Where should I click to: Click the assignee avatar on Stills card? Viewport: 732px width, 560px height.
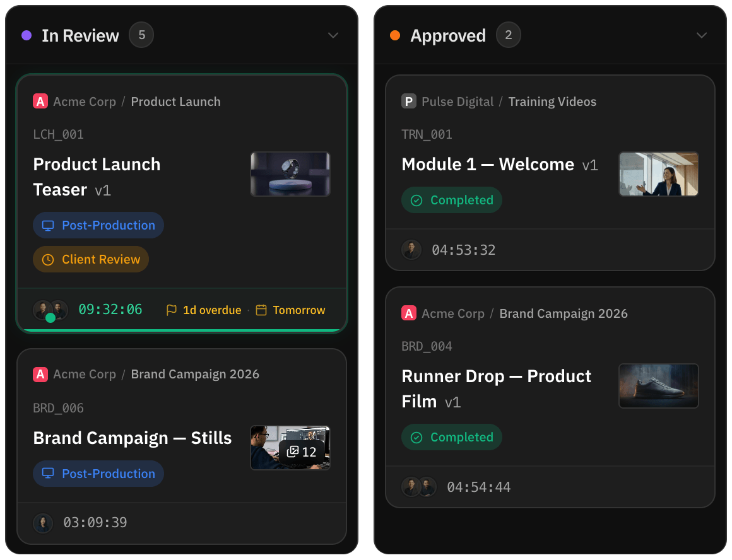point(43,523)
